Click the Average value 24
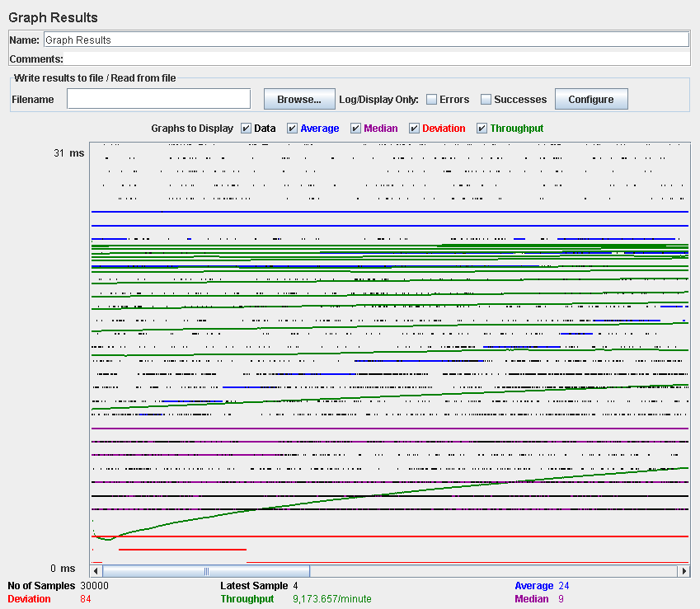The image size is (700, 609). [x=564, y=586]
